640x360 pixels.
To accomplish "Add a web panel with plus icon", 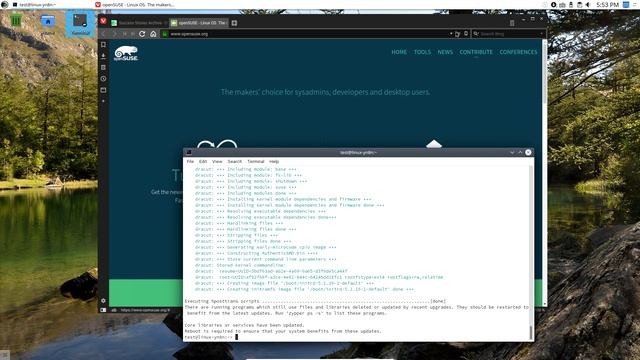I will click(x=103, y=101).
